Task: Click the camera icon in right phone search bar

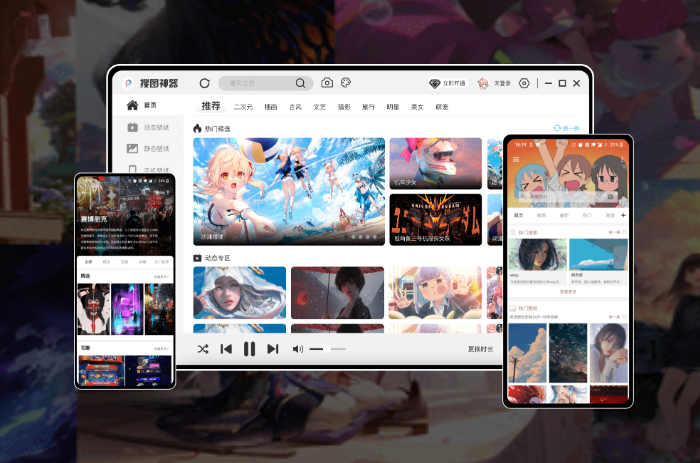Action: tap(610, 196)
